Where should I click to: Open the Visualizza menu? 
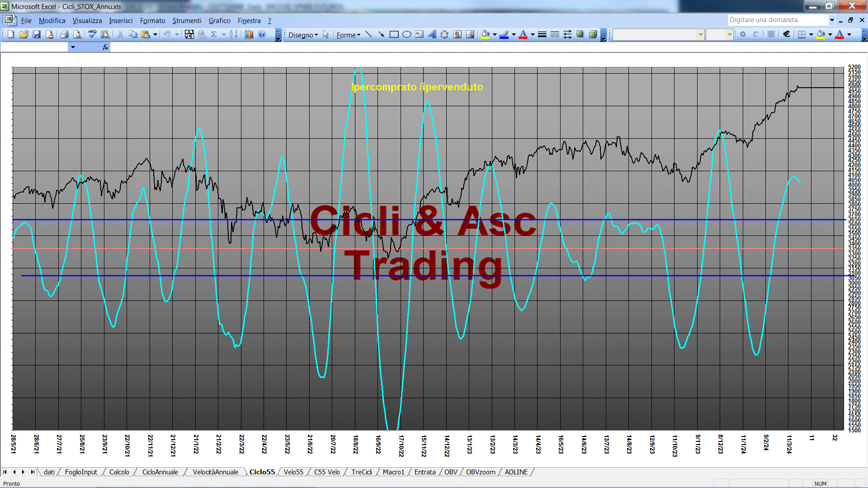point(87,21)
